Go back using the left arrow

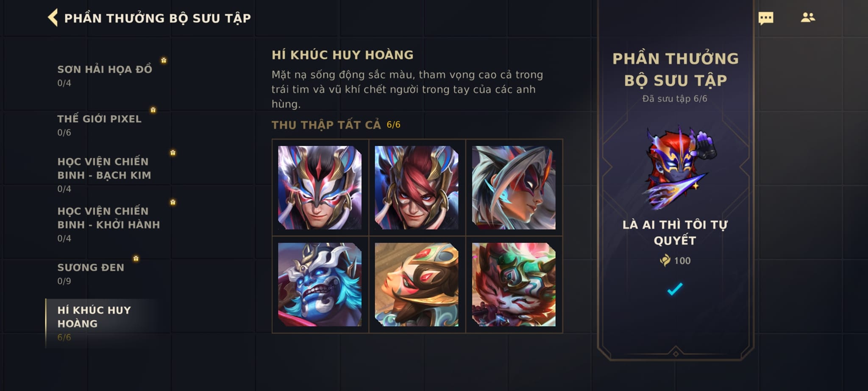[53, 18]
